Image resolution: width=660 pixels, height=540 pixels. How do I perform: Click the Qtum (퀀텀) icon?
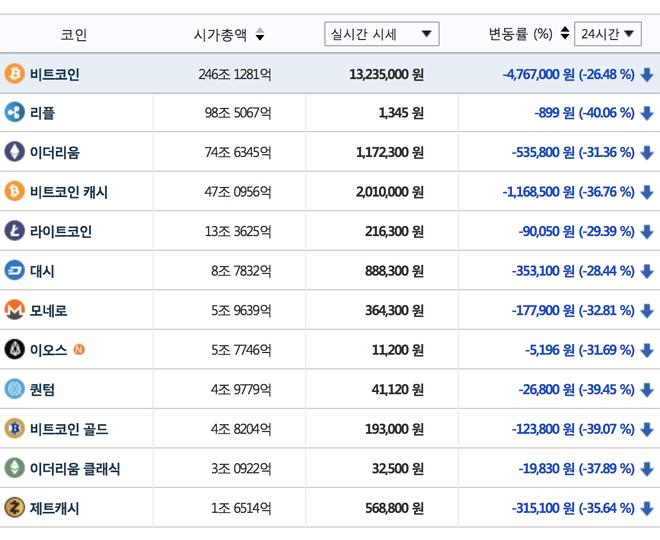pos(14,389)
